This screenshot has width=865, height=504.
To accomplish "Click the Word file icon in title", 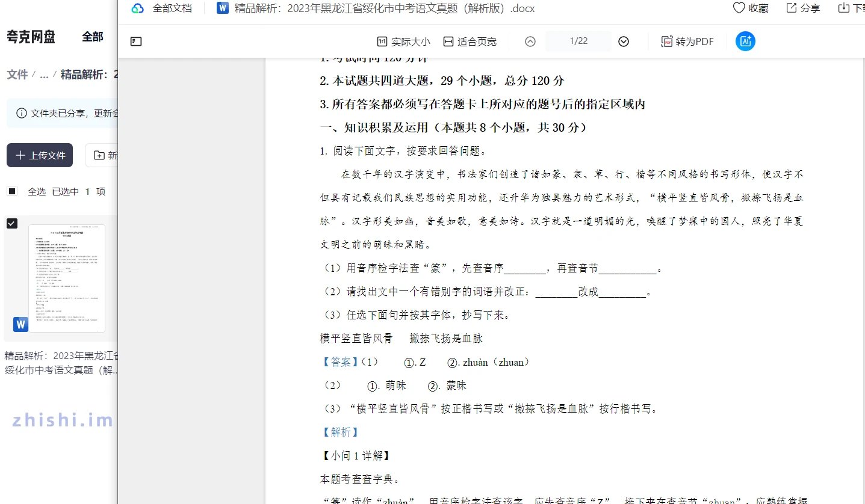I will [x=223, y=8].
